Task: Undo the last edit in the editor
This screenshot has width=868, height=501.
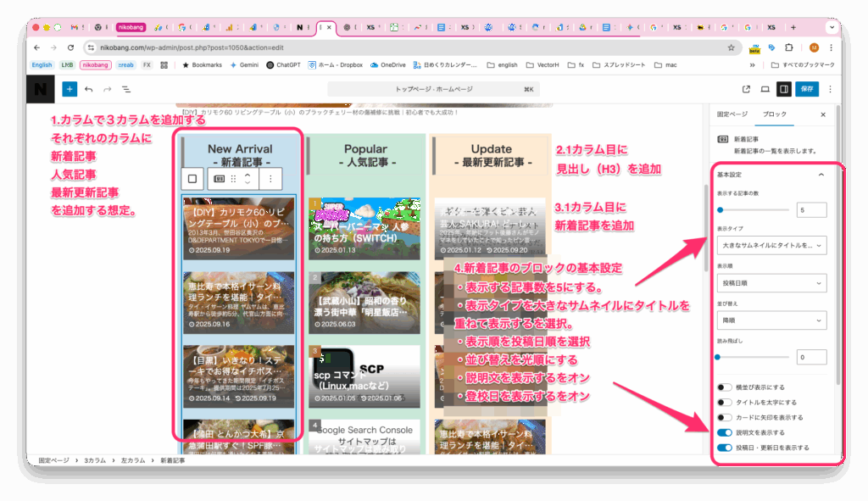Action: 89,88
